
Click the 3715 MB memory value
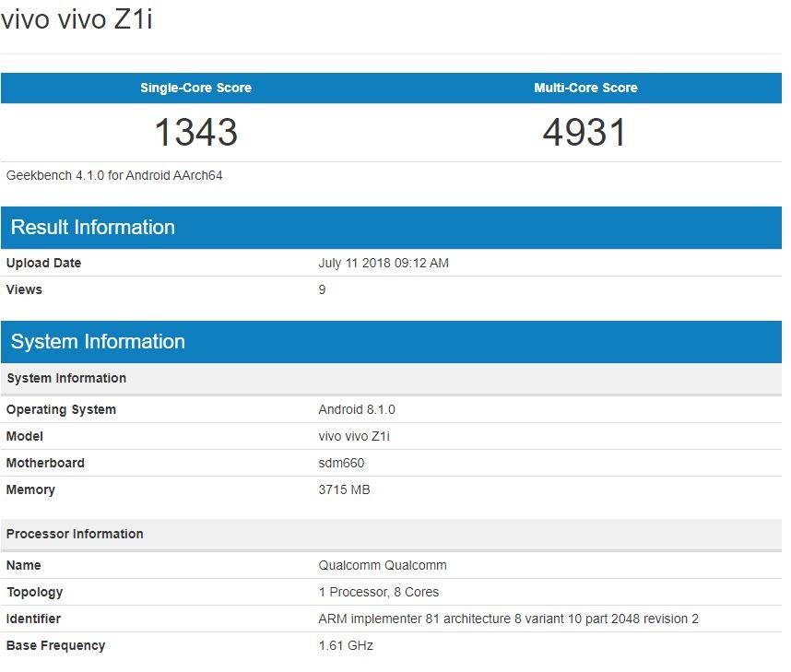344,489
